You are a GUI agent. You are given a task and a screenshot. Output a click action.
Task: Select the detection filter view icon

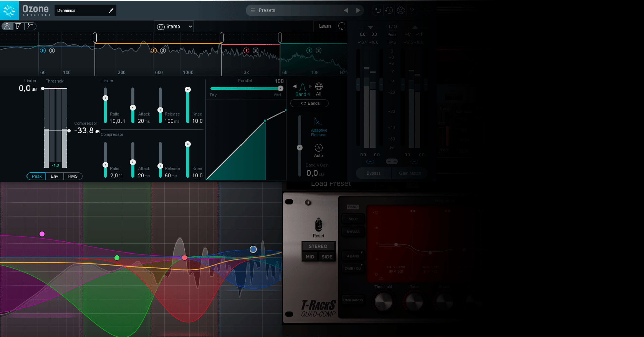pos(30,26)
